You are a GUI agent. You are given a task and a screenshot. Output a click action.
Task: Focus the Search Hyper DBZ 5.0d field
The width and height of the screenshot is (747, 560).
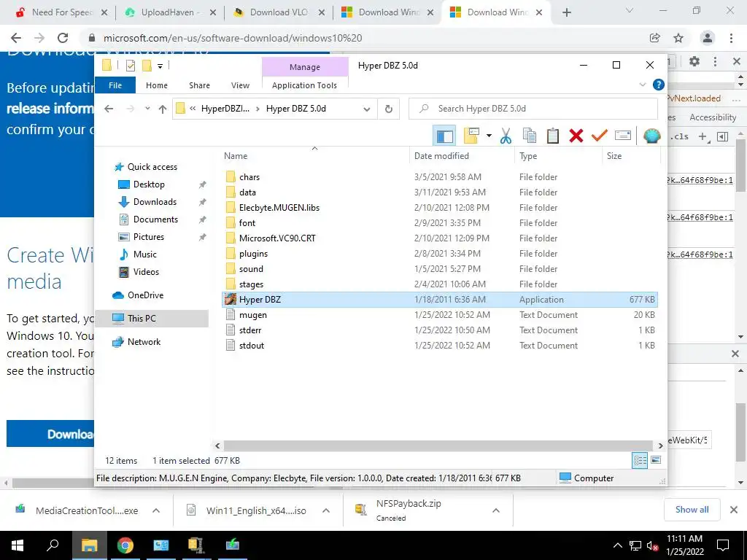pos(533,109)
